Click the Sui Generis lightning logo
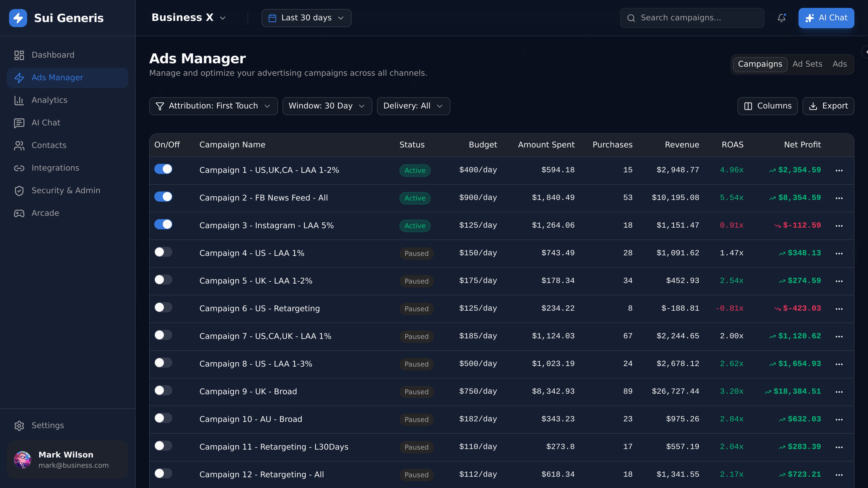 tap(18, 18)
